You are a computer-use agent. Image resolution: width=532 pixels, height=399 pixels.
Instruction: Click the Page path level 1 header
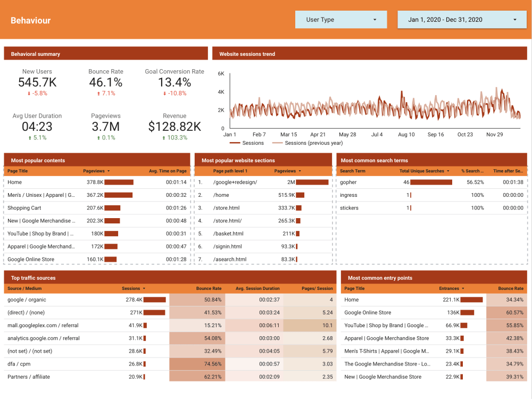point(230,171)
